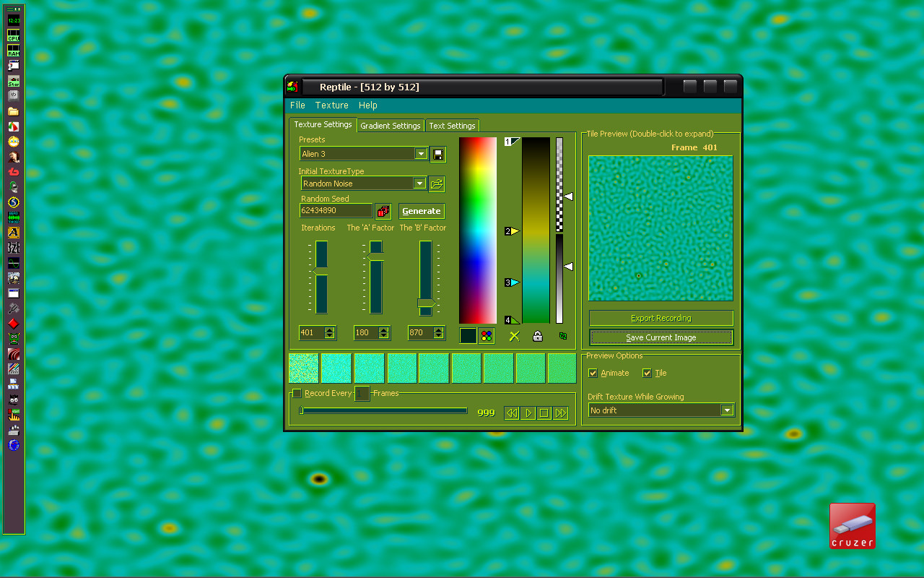Click the save preset floppy disk icon
Screen dimensions: 924x578
pyautogui.click(x=437, y=154)
